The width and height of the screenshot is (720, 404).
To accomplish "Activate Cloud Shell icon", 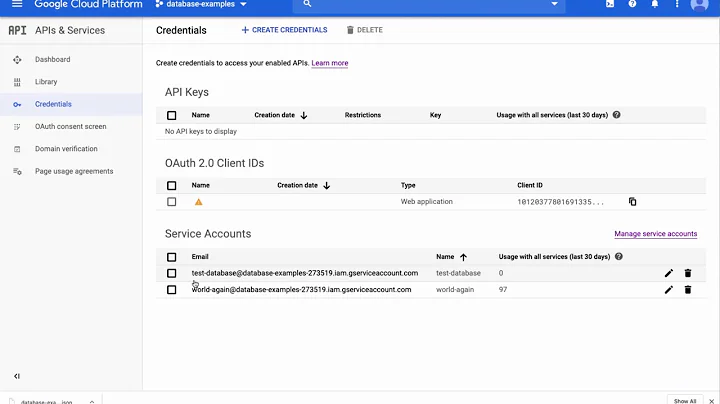I will click(x=610, y=4).
